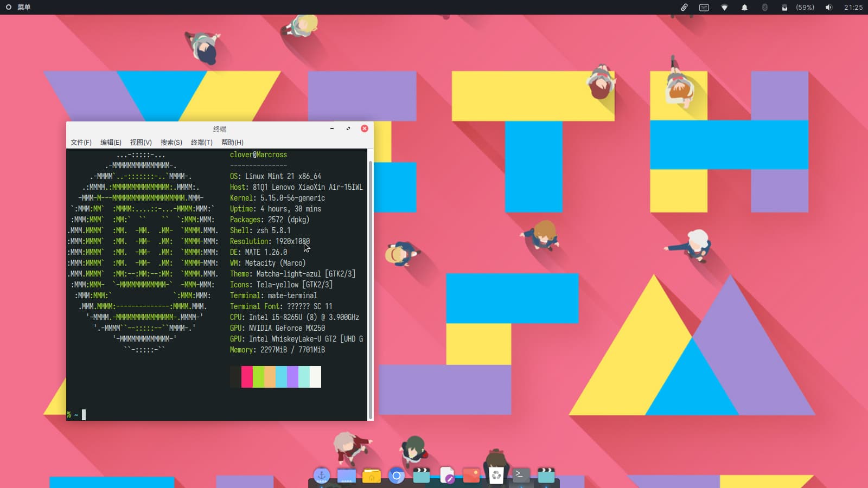
Task: Click the terminal icon in dock
Action: [521, 475]
